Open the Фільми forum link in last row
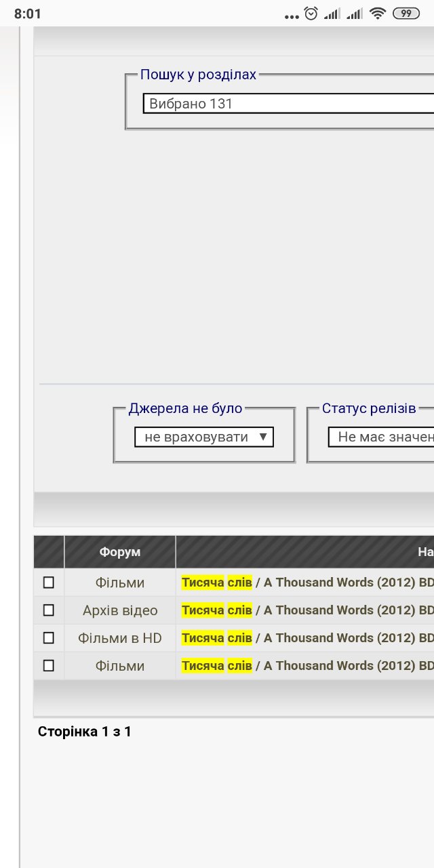Viewport: 434px width, 868px height. tap(120, 666)
